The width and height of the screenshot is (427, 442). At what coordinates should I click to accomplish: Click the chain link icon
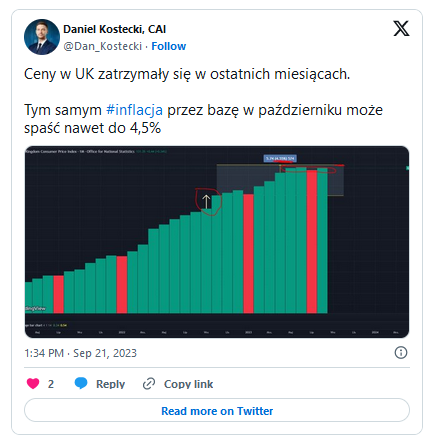tap(149, 384)
